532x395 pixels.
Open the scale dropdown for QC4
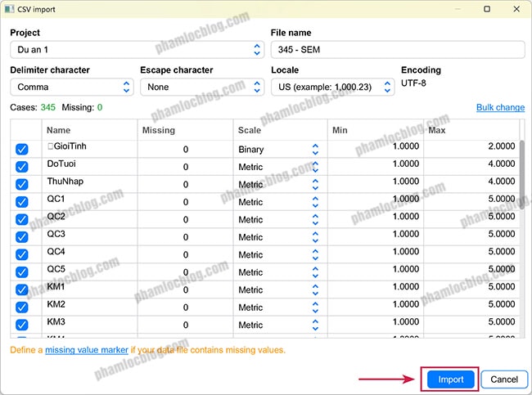pyautogui.click(x=279, y=254)
